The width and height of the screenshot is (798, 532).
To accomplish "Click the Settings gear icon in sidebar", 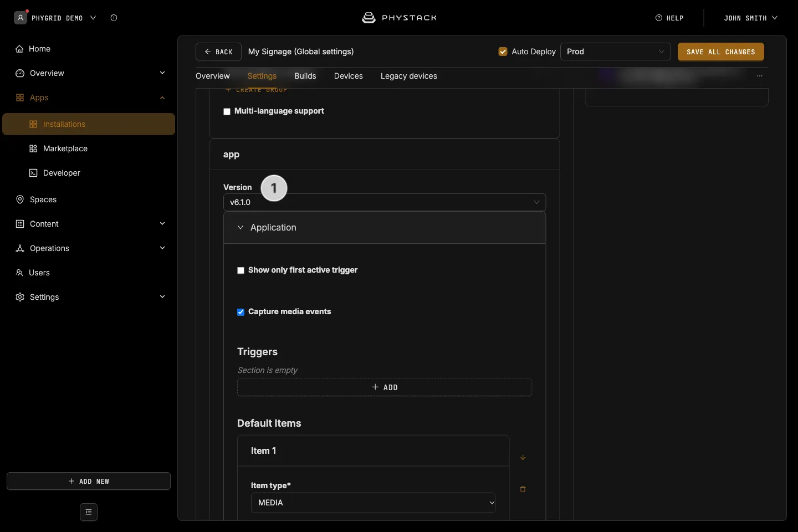I will coord(20,297).
